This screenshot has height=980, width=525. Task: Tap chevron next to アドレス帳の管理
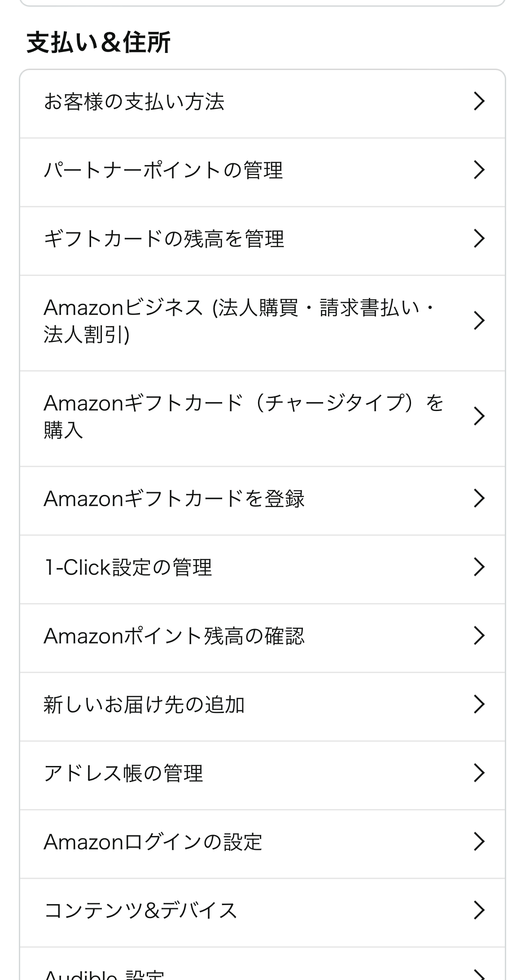(x=479, y=773)
